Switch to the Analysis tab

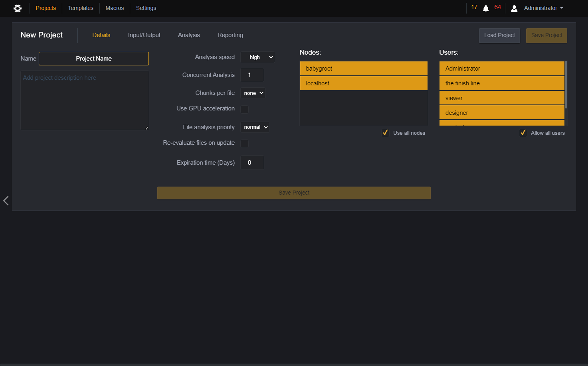(189, 35)
